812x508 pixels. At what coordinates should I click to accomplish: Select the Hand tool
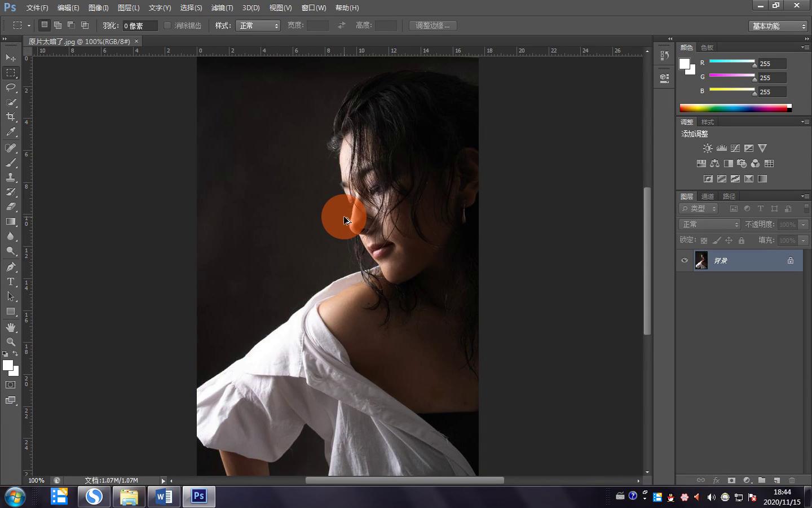point(11,327)
